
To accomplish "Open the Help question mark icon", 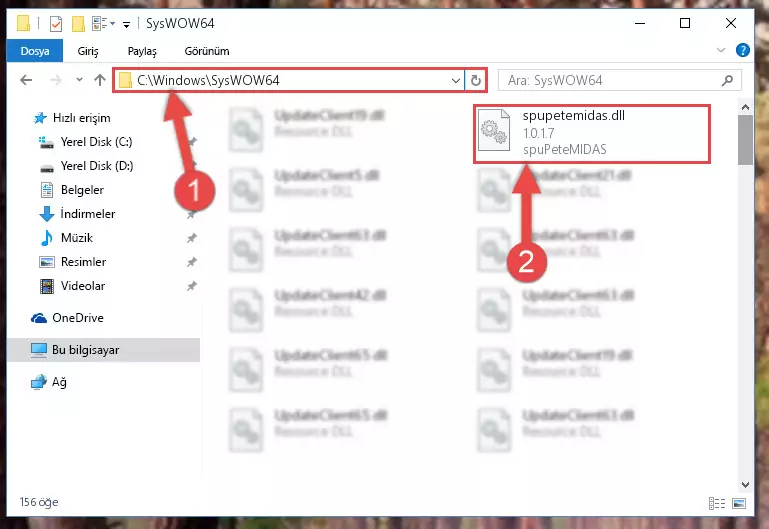I will click(x=743, y=50).
